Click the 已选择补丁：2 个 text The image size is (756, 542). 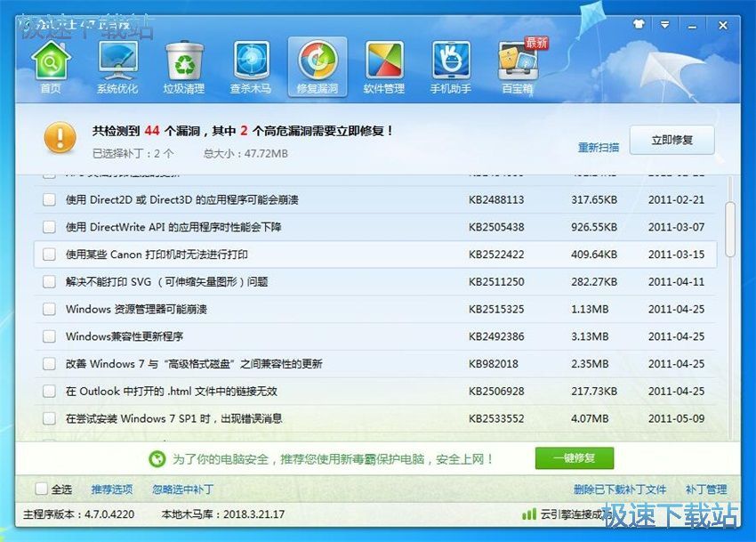click(133, 153)
